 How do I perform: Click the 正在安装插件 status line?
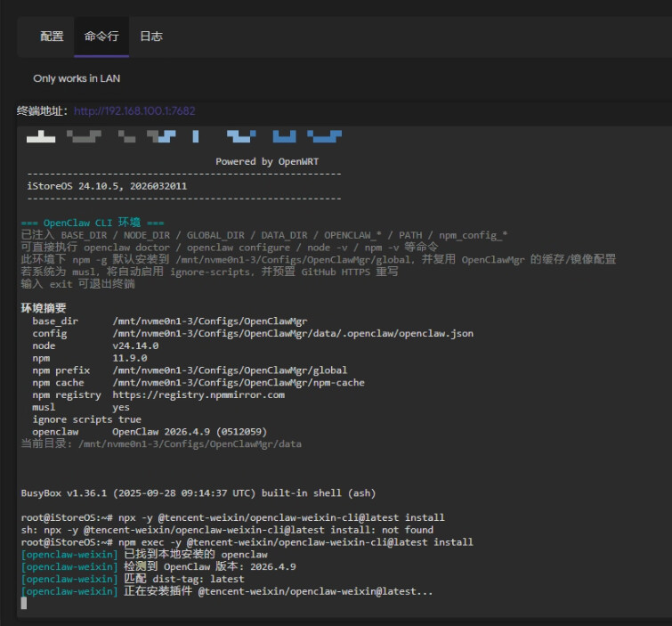[227, 590]
